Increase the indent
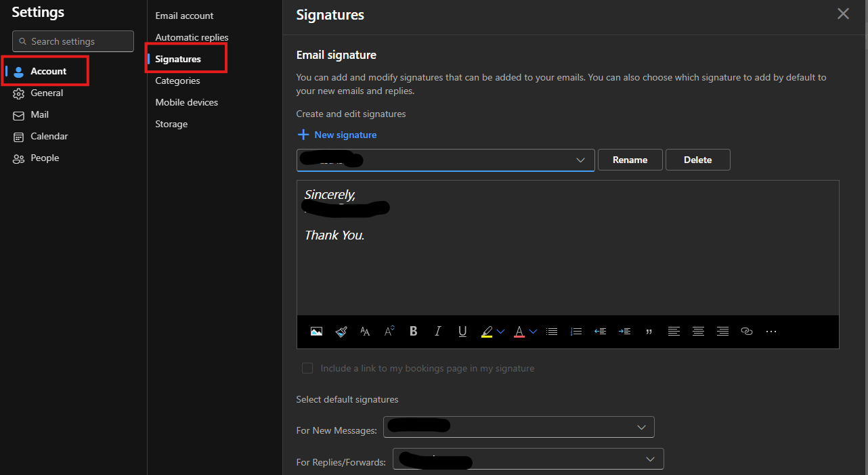868x475 pixels. coord(624,332)
